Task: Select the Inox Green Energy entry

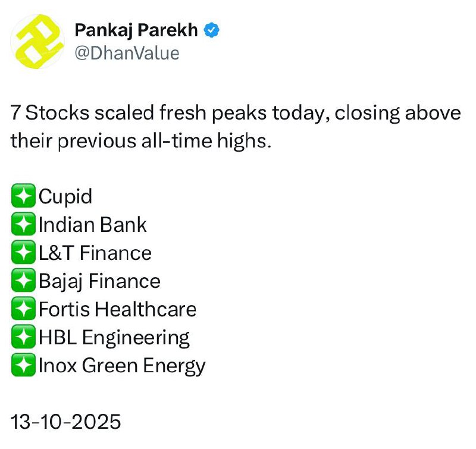Action: [x=122, y=365]
